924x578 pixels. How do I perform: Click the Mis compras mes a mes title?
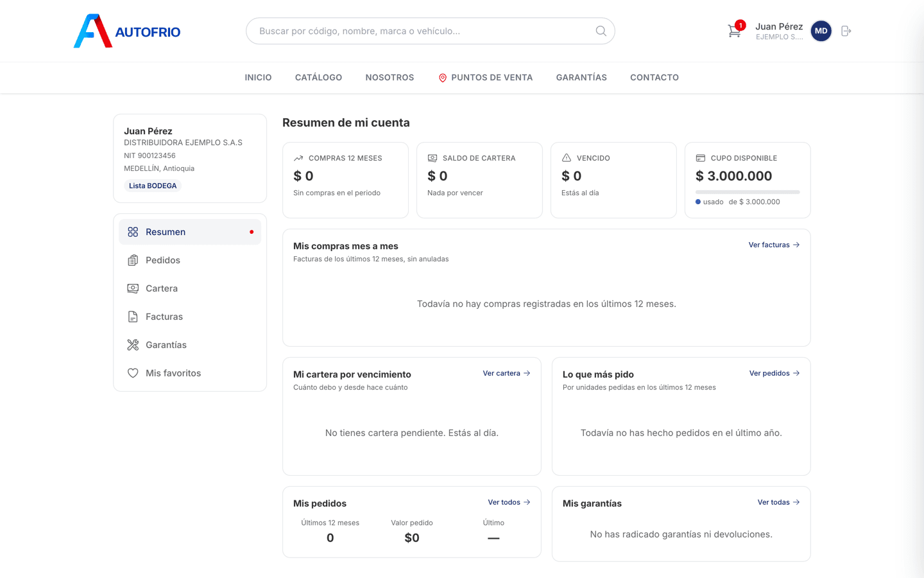(x=346, y=246)
